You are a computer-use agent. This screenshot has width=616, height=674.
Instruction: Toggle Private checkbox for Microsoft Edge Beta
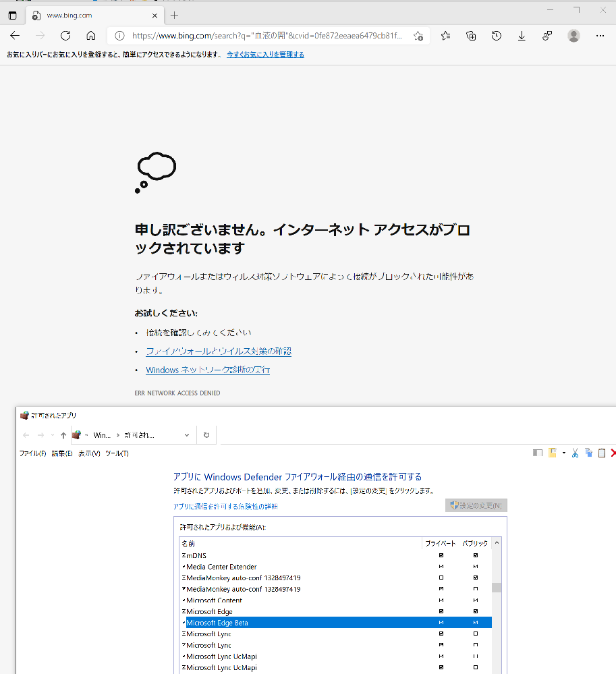[x=441, y=623]
